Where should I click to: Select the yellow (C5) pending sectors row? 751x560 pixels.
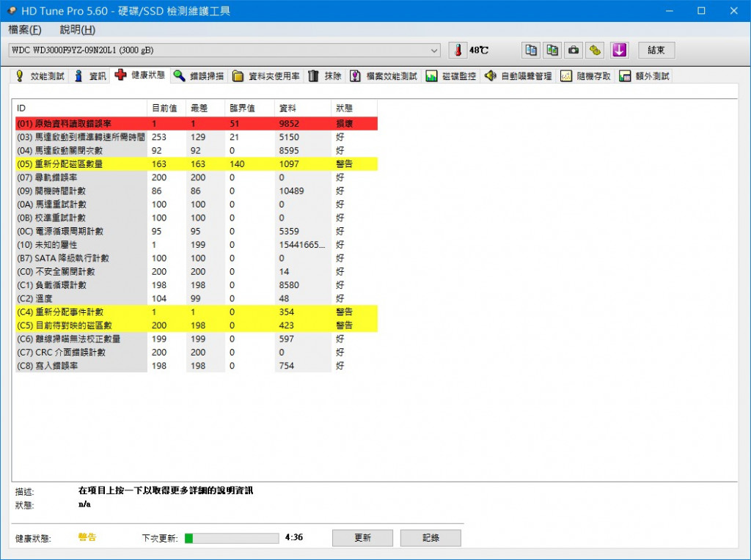197,325
